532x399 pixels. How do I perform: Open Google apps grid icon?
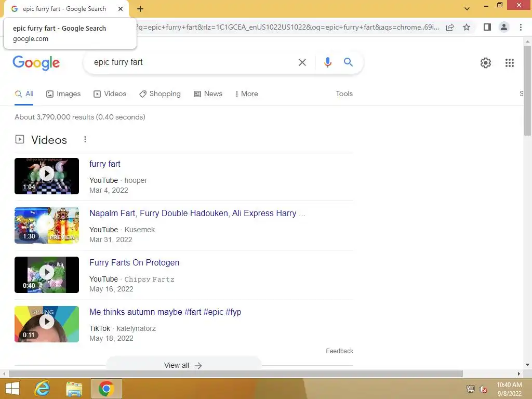(509, 63)
